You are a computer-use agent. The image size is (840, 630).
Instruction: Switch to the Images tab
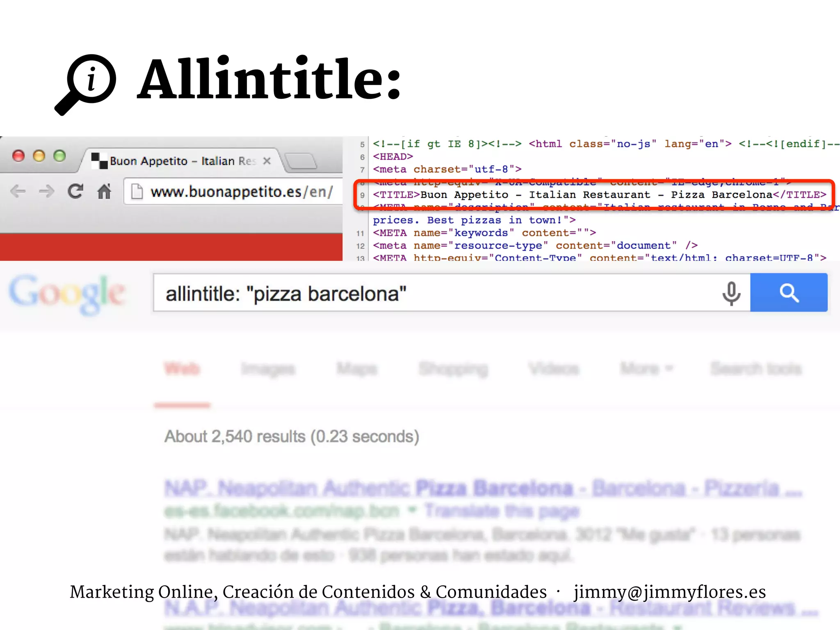click(x=268, y=369)
